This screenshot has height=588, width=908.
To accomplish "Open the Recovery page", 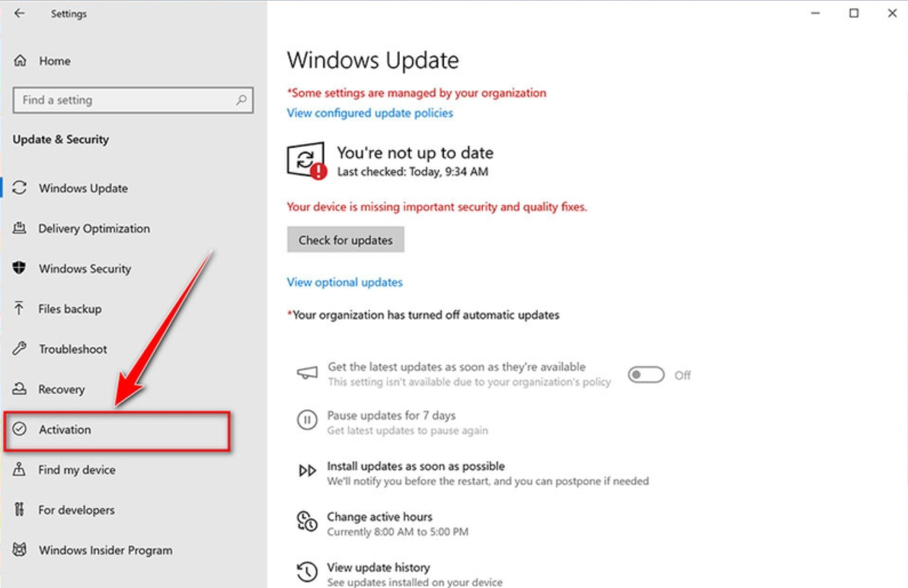I will click(x=62, y=389).
